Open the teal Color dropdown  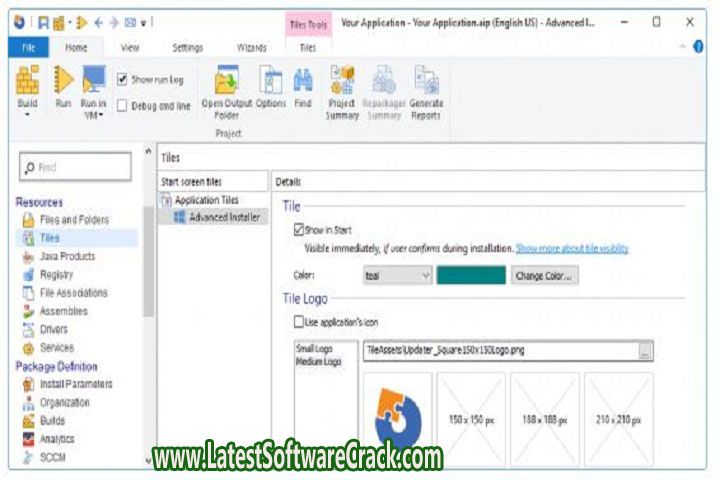click(397, 276)
